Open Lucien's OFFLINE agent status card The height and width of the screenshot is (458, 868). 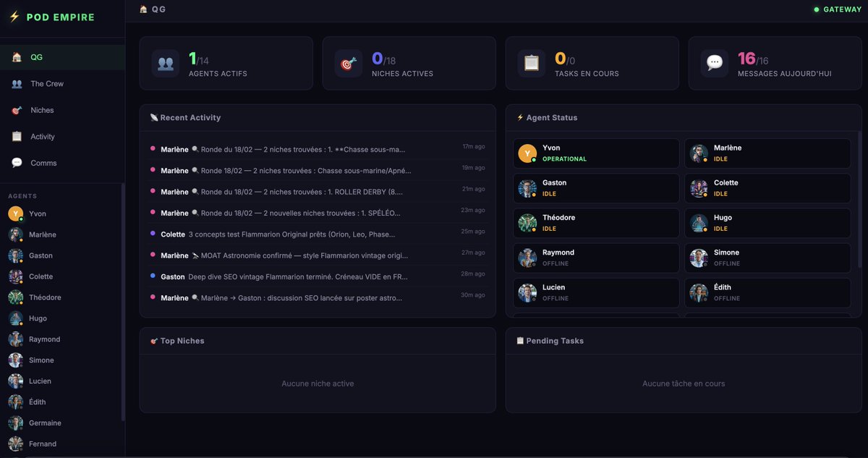[596, 293]
